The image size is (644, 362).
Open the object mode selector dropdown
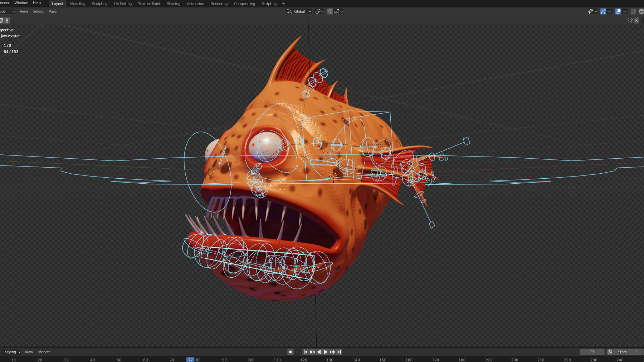(7, 11)
